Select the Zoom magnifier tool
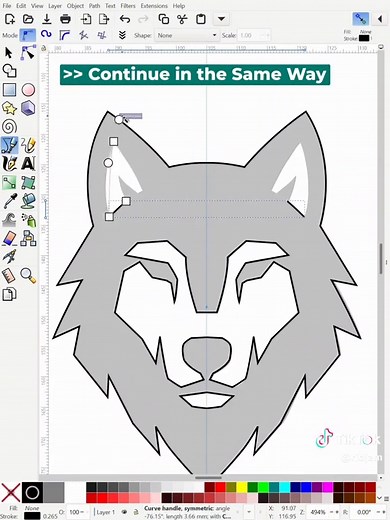Image resolution: width=390 pixels, height=520 pixels. (x=28, y=275)
